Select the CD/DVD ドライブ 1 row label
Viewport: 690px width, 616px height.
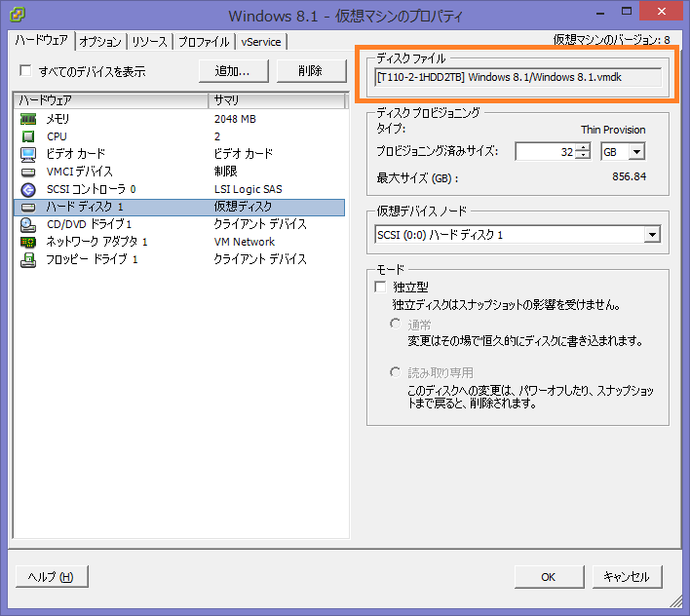(90, 224)
